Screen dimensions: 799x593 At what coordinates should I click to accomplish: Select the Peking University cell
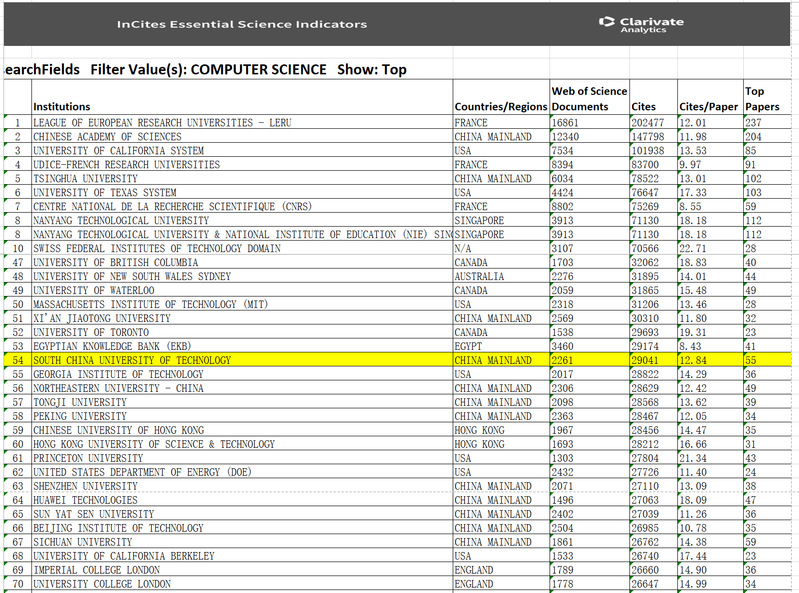point(242,416)
